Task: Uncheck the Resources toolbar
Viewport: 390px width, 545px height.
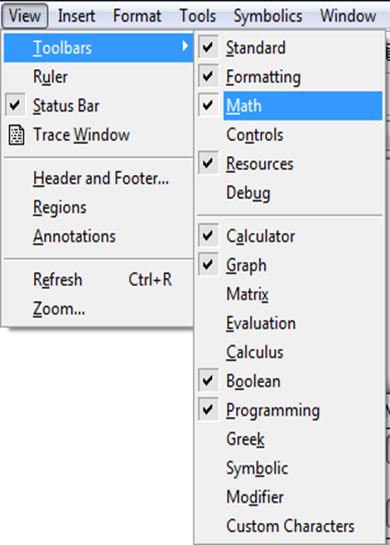Action: pyautogui.click(x=208, y=163)
